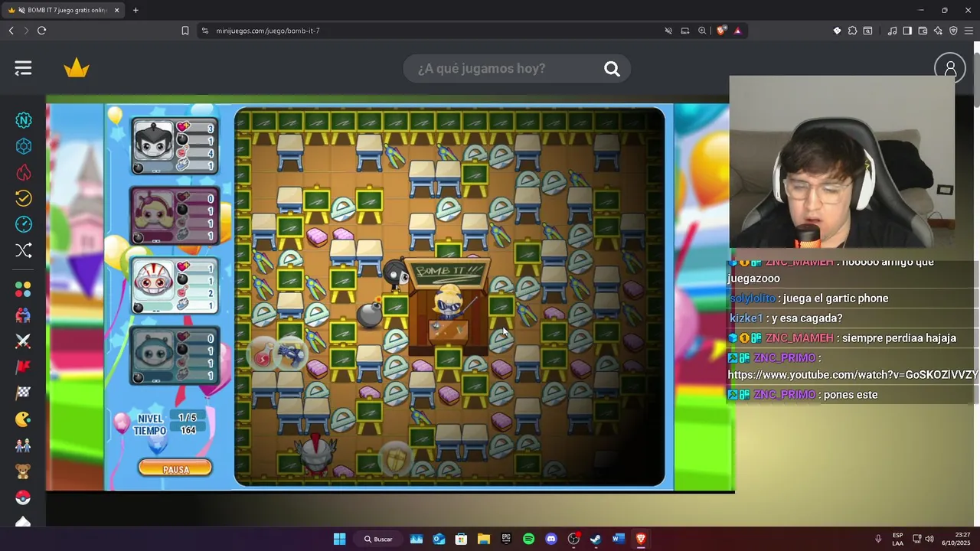Open the Brave Wallet icon
The image size is (980, 551).
pos(923,31)
